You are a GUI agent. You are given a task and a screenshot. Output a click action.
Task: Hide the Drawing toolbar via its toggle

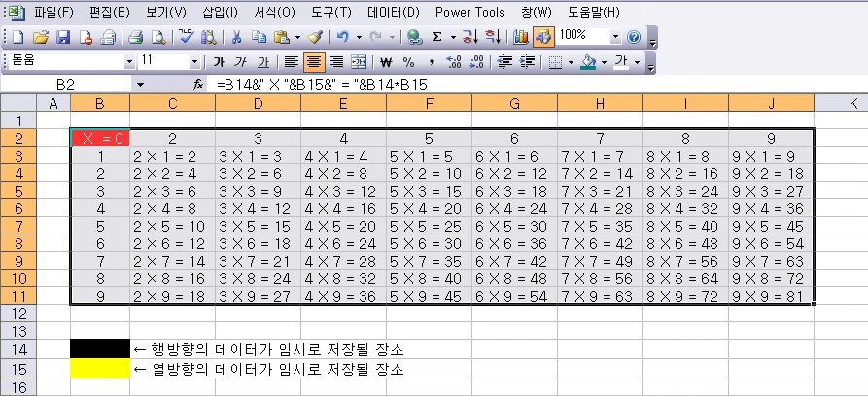tap(543, 37)
